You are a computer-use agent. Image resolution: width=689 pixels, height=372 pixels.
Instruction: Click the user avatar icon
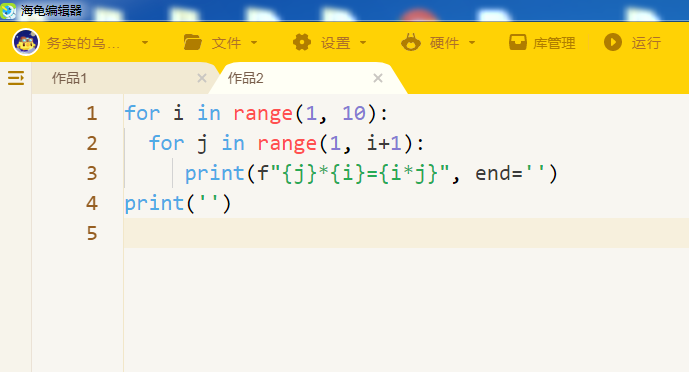click(25, 43)
